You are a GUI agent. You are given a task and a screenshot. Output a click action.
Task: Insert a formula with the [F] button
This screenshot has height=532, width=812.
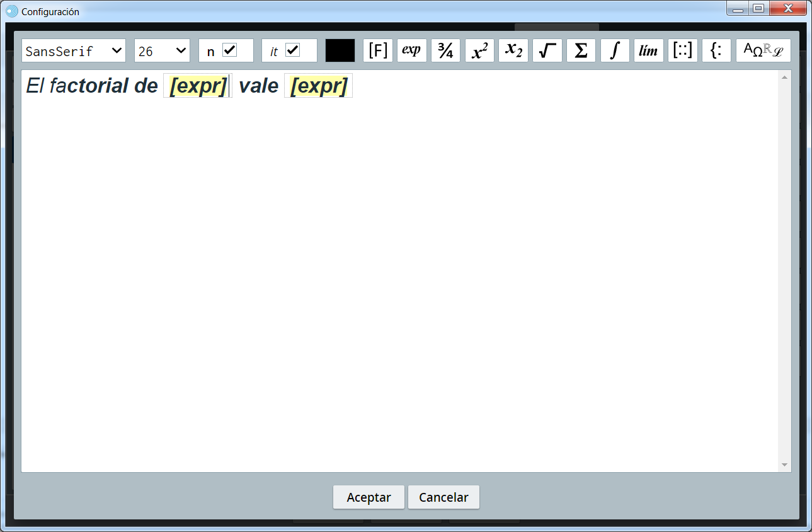[x=378, y=50]
